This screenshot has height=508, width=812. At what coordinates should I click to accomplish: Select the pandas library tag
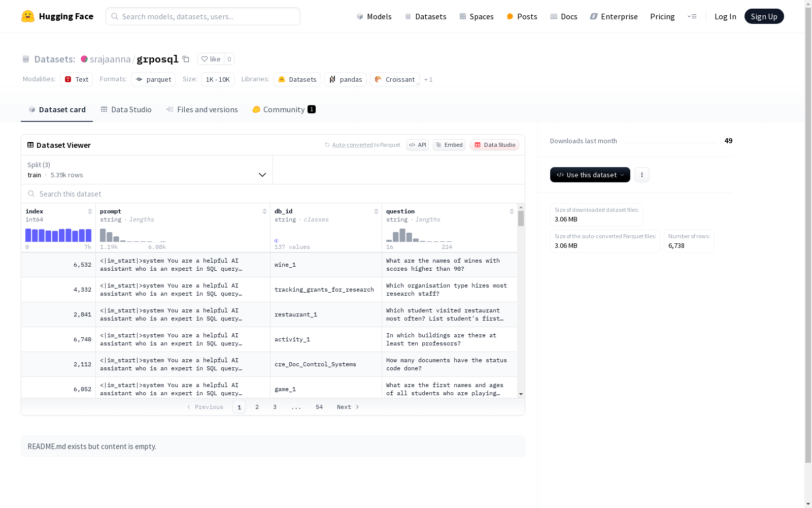(x=346, y=79)
